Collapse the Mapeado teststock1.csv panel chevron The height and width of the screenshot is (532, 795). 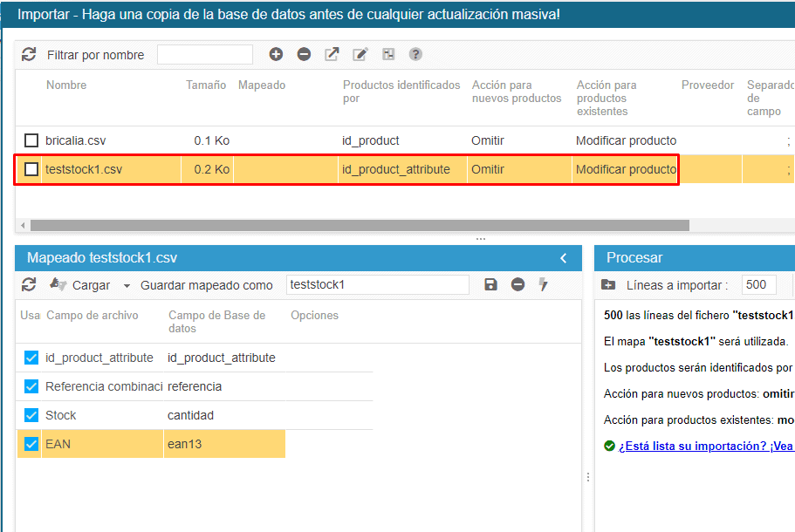[x=564, y=258]
